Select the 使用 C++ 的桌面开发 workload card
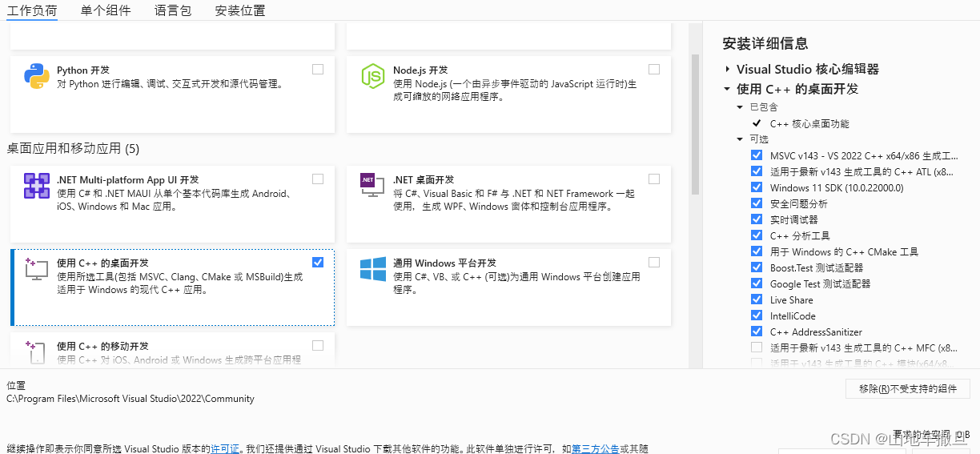 click(x=172, y=287)
